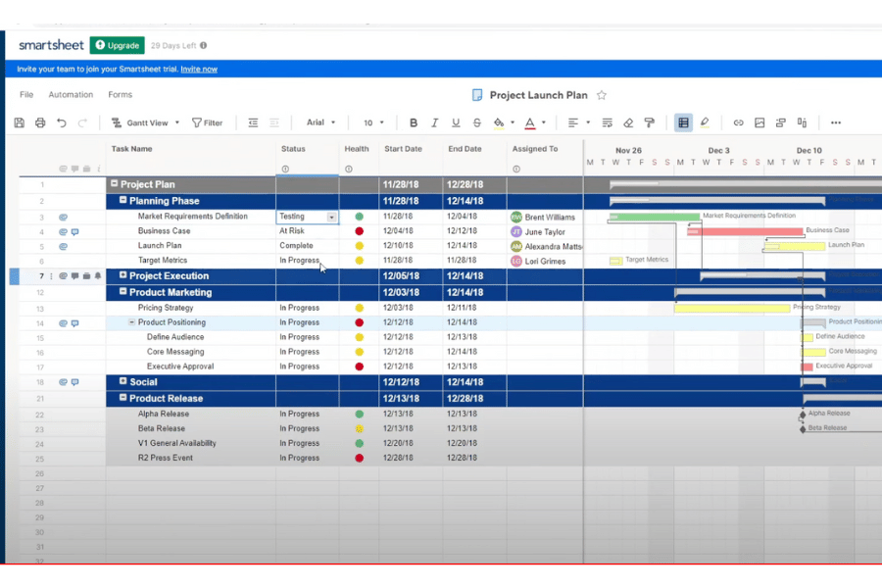
Task: Click the Status column info icon
Action: pyautogui.click(x=285, y=169)
